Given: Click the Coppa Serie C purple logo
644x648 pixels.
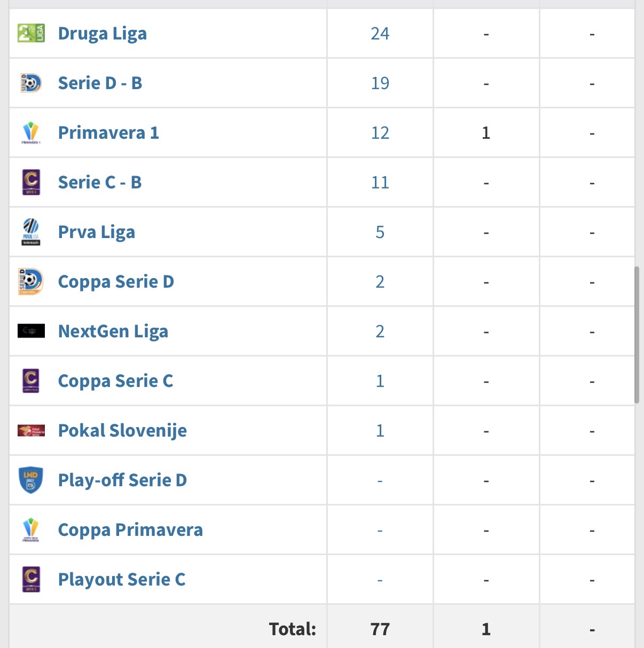Looking at the screenshot, I should pos(31,381).
